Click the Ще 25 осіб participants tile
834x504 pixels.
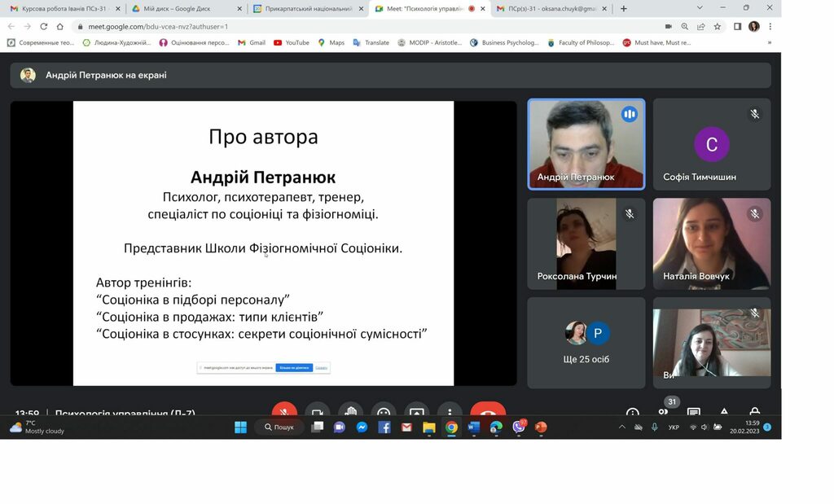coord(586,342)
